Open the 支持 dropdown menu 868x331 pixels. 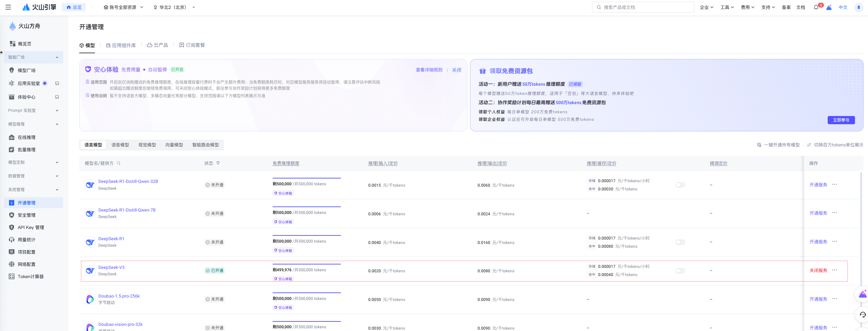768,7
